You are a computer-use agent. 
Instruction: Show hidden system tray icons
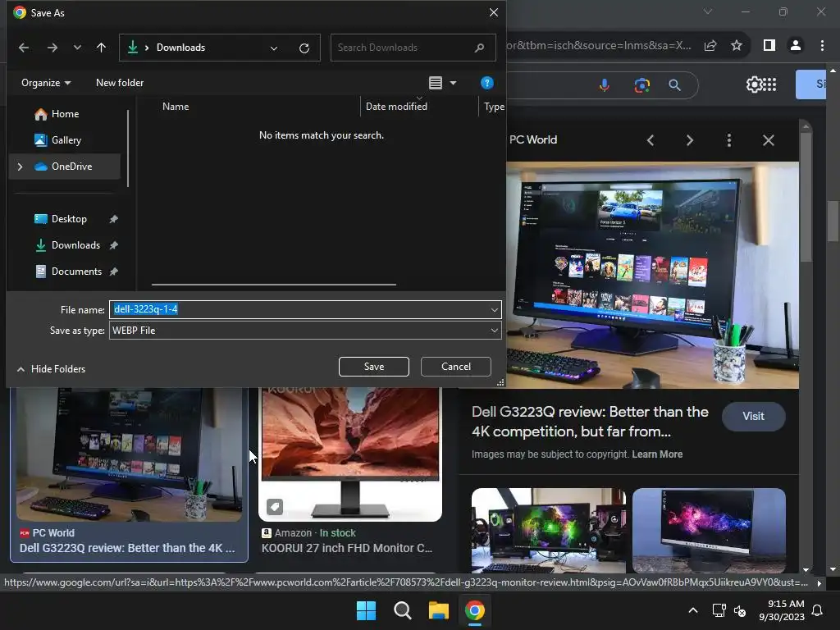click(692, 610)
